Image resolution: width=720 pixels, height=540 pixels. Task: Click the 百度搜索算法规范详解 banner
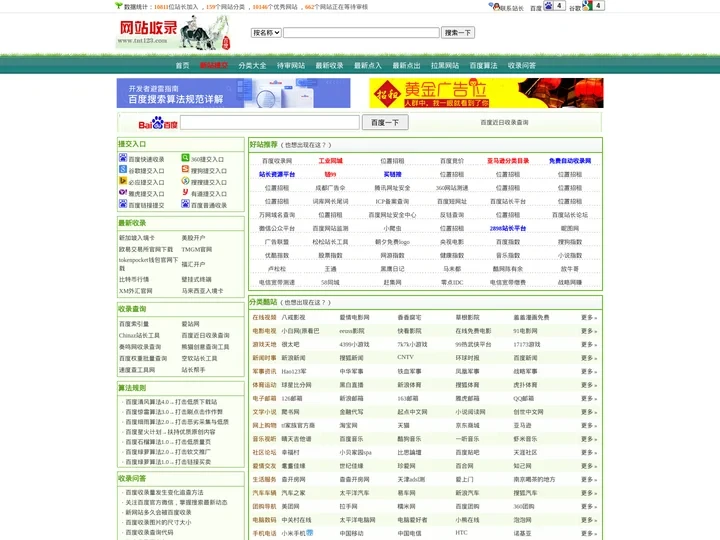[233, 93]
